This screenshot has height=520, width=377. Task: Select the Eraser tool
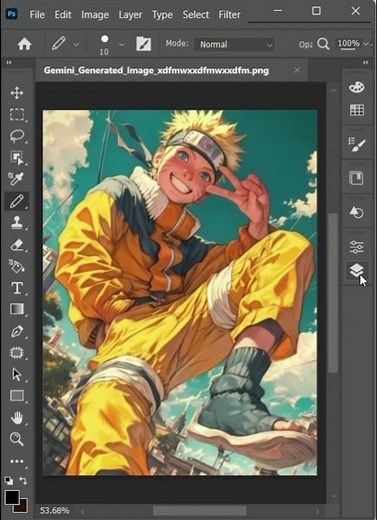click(x=17, y=245)
